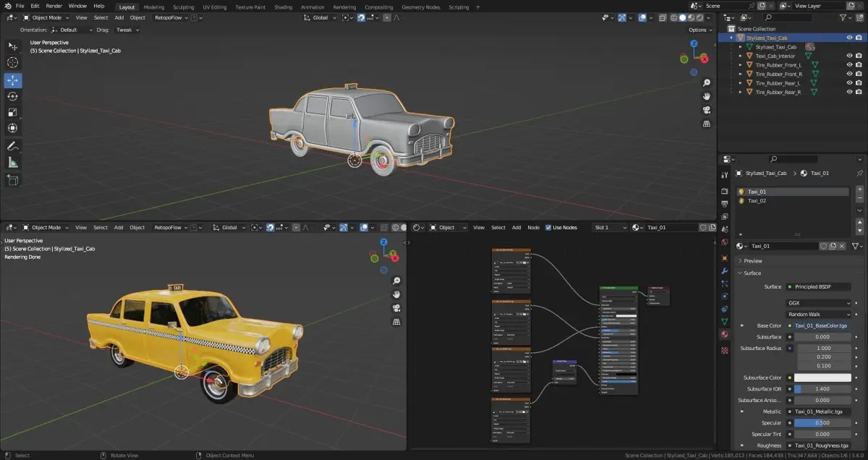
Task: Select the Rotate tool
Action: (13, 96)
